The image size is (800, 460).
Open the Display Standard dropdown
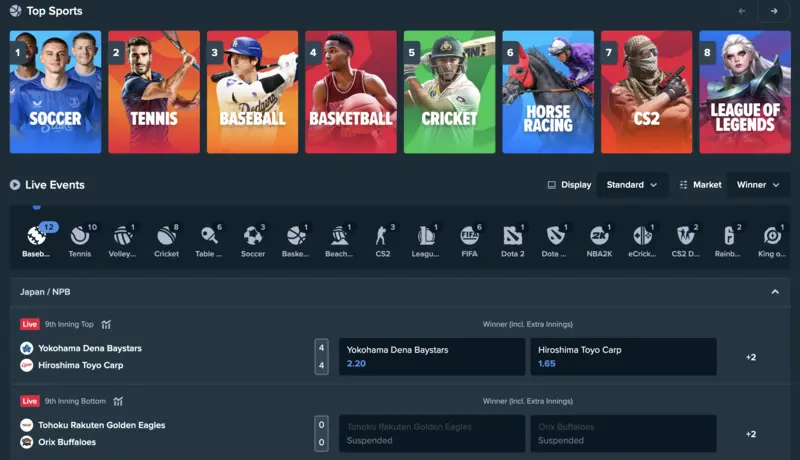(x=632, y=185)
